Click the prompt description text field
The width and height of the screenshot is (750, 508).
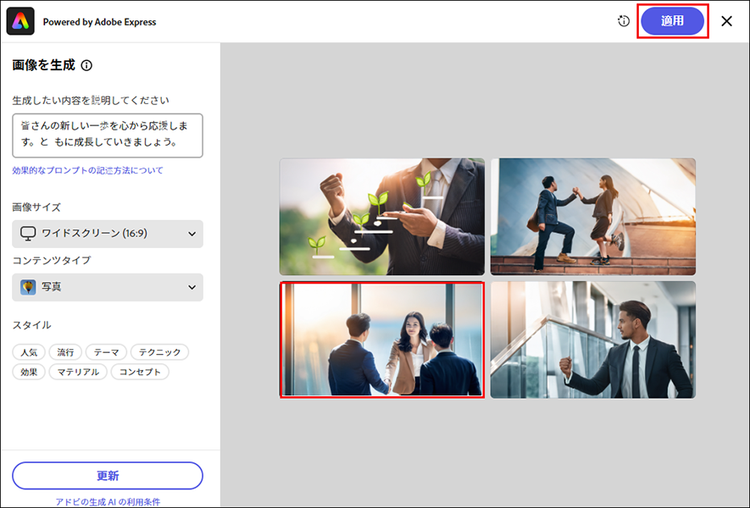[107, 135]
